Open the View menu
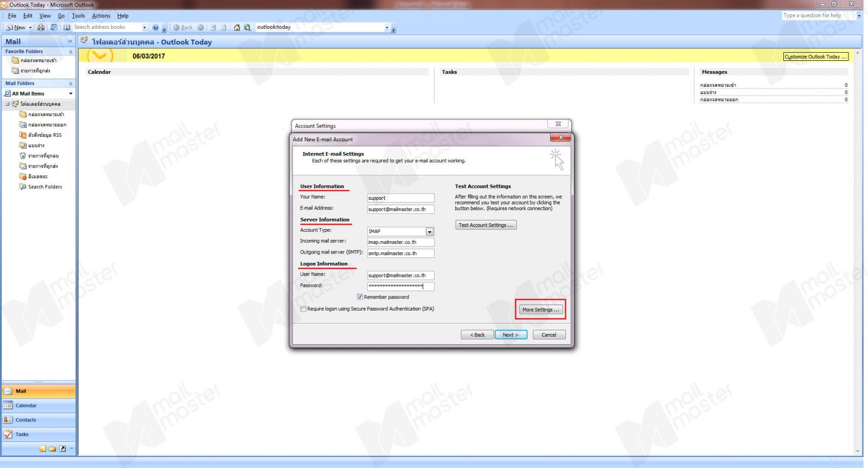Screen dimensions: 868x468 (45, 16)
